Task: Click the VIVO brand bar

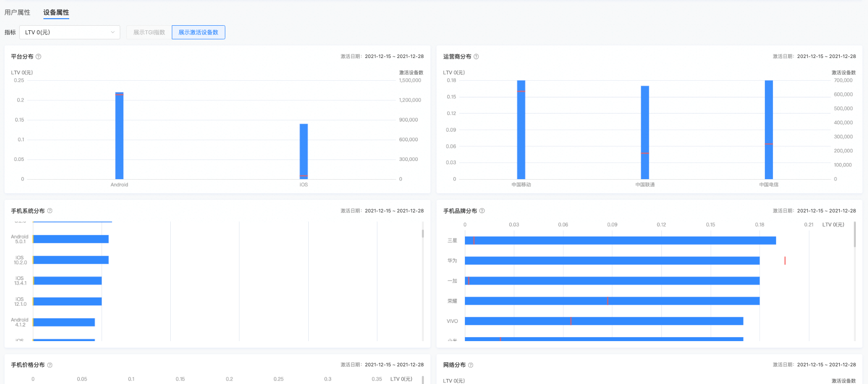Action: point(604,321)
